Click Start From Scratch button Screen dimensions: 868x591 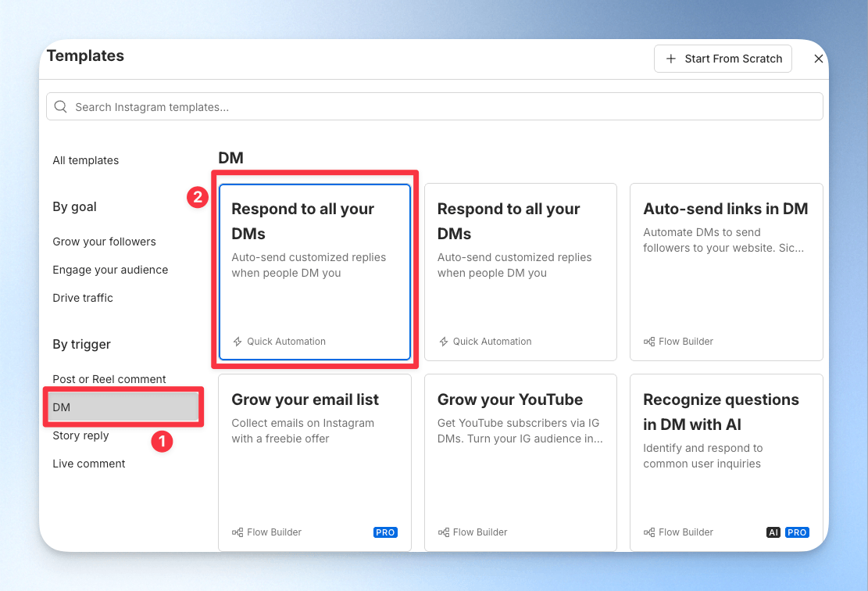tap(723, 59)
